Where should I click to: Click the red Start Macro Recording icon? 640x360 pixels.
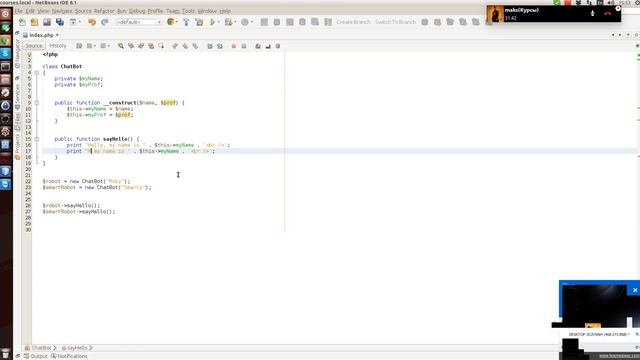pos(234,46)
